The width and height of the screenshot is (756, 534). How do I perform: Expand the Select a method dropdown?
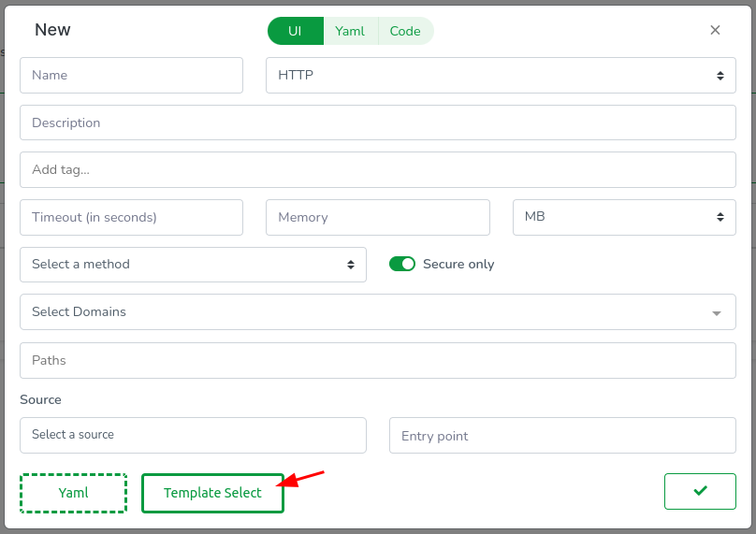[x=193, y=265]
